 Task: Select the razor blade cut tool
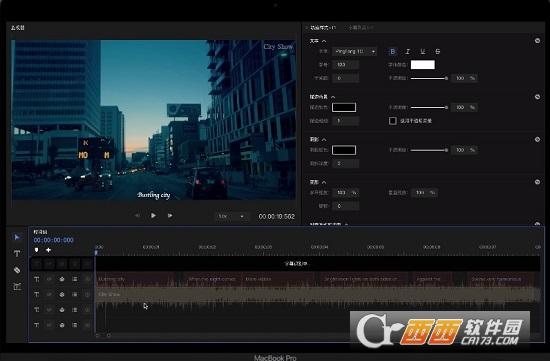(16, 270)
